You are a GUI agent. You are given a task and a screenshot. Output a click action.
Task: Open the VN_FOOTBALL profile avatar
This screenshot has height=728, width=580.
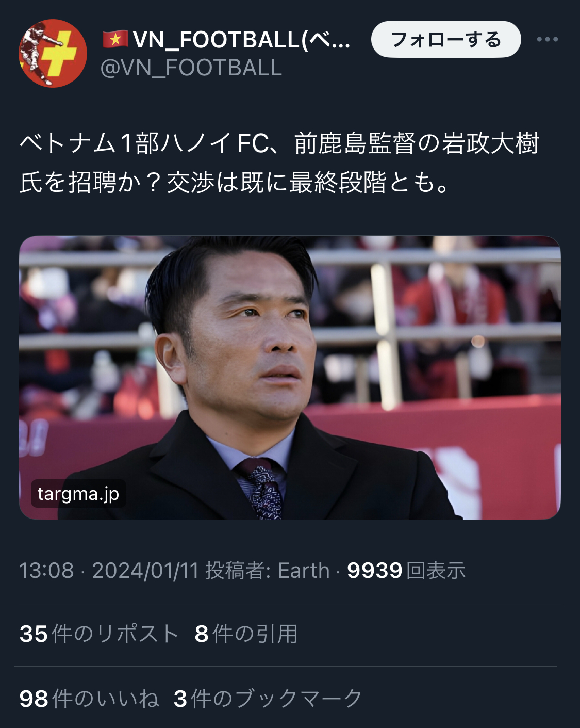pyautogui.click(x=53, y=53)
